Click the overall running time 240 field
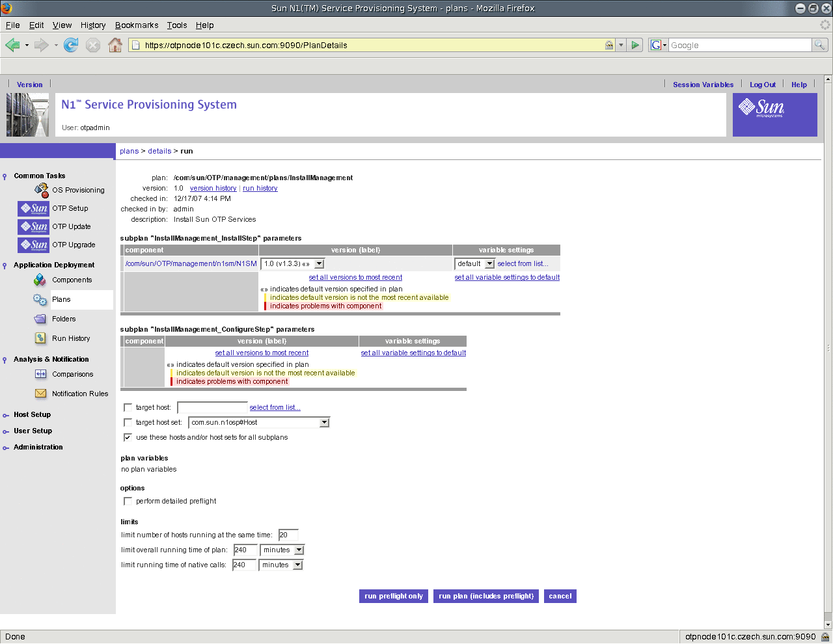 [245, 550]
